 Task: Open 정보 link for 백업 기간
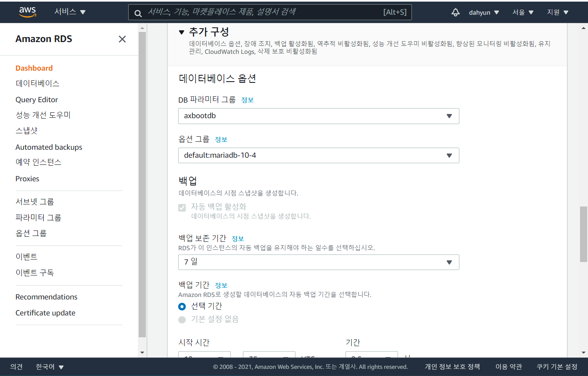click(221, 286)
